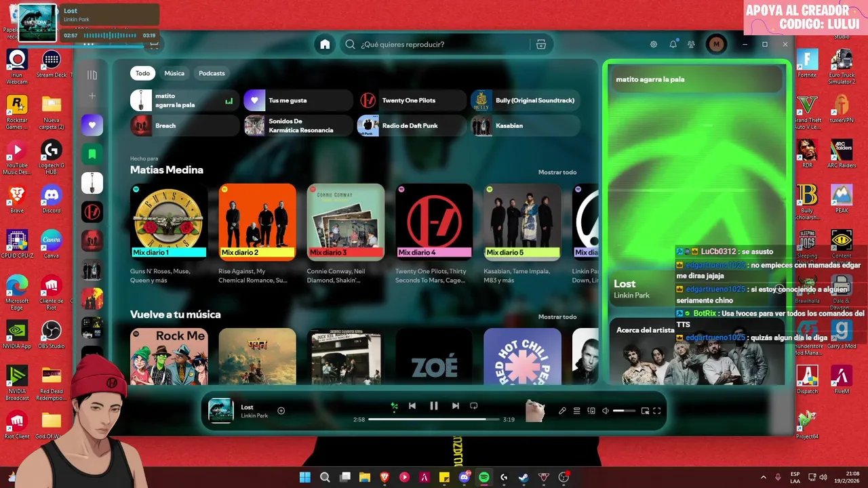
Task: Open Bully (Original Soundtrack) shortcut
Action: click(526, 100)
